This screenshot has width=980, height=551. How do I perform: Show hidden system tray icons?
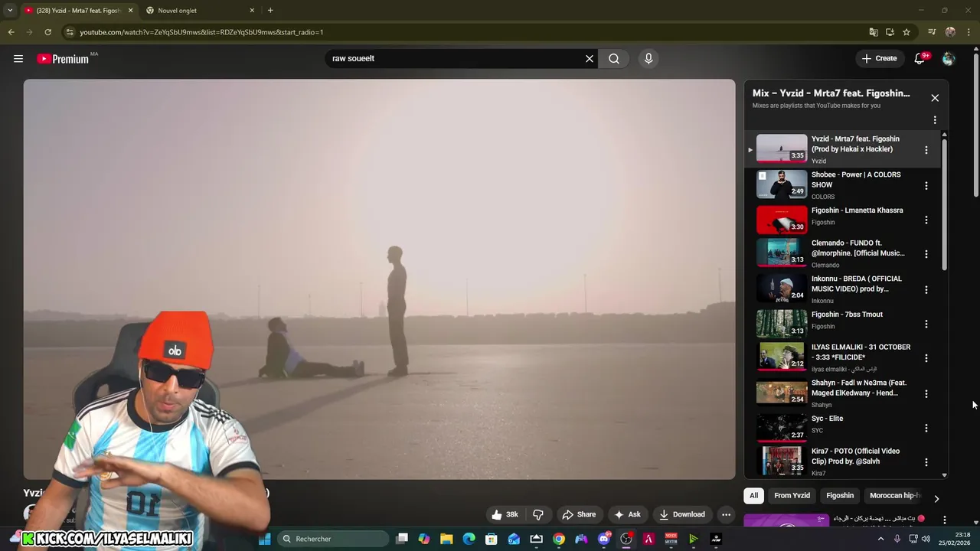click(880, 539)
